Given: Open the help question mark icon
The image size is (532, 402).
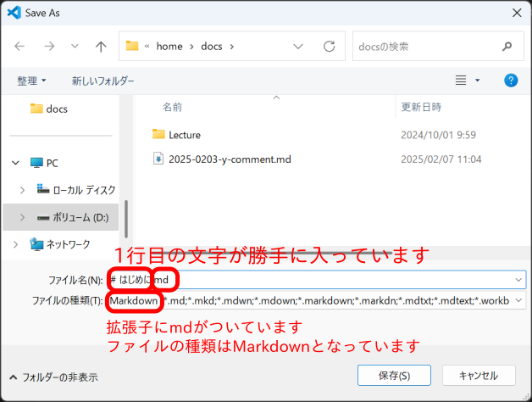Looking at the screenshot, I should tap(511, 81).
